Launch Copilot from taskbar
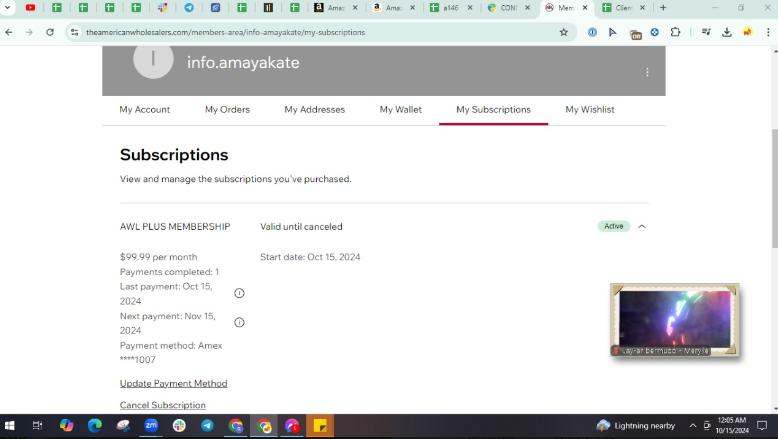 [66, 426]
